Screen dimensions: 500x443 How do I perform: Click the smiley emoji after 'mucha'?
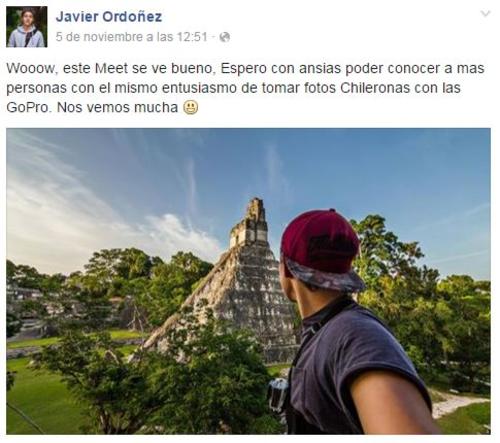191,108
